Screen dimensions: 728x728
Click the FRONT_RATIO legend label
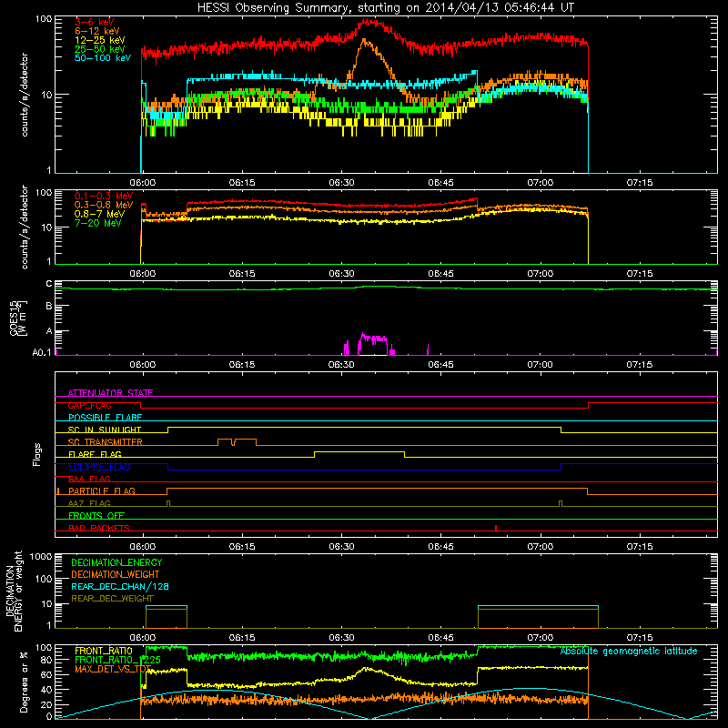point(104,652)
